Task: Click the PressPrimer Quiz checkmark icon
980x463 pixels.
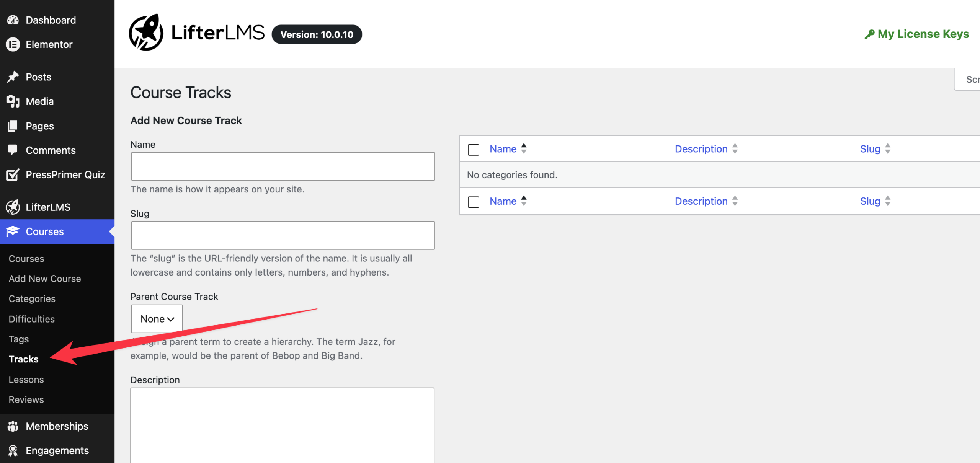Action: pos(13,174)
